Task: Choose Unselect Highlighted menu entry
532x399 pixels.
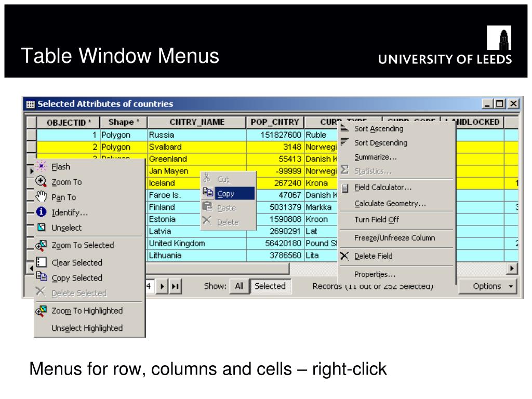Action: pyautogui.click(x=87, y=328)
